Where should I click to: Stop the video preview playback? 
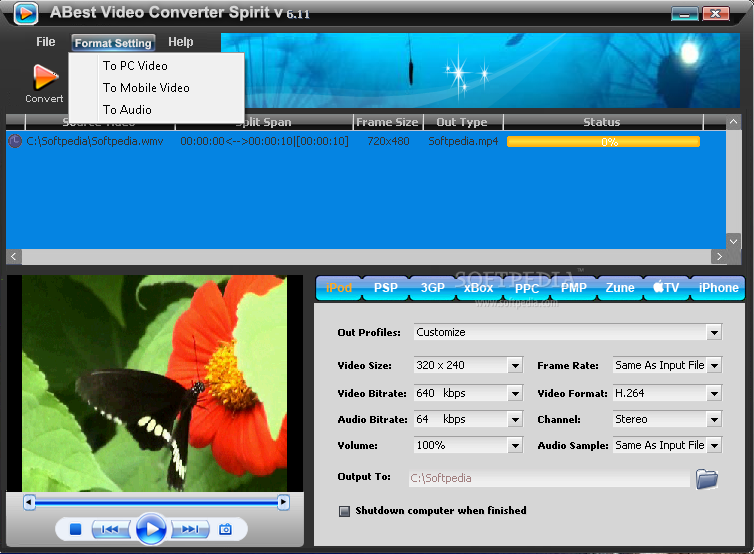click(x=75, y=529)
